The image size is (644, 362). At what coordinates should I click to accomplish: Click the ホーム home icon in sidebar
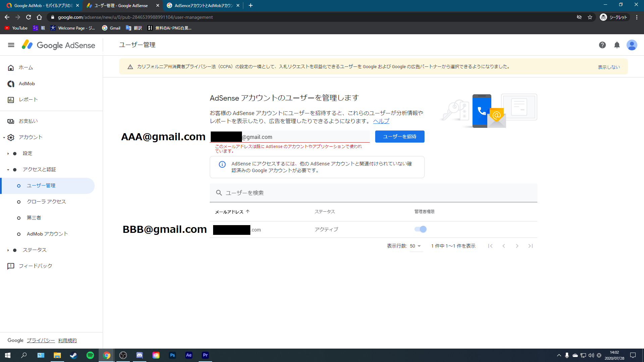(x=11, y=68)
